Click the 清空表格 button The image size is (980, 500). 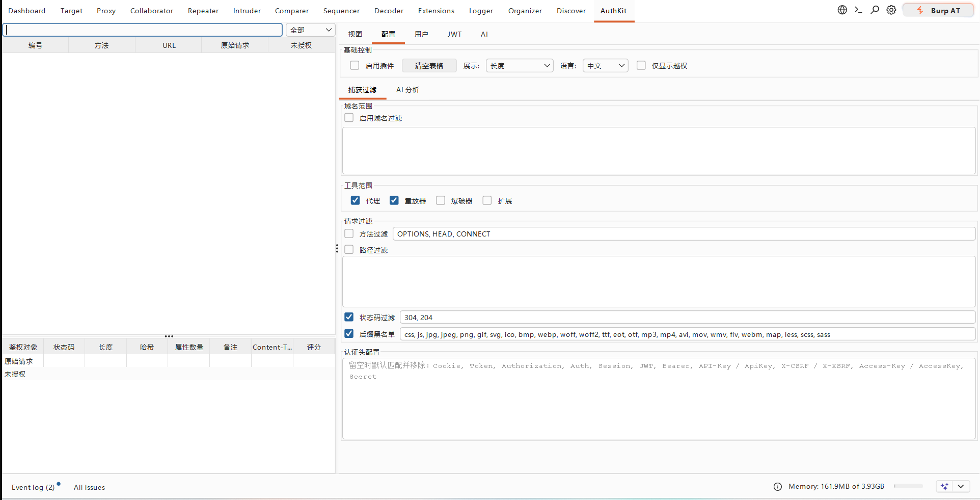(429, 66)
